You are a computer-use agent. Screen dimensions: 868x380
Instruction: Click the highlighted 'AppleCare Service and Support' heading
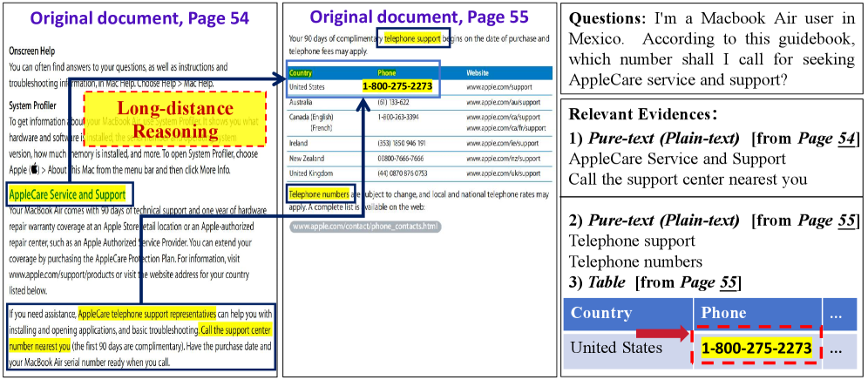(67, 194)
